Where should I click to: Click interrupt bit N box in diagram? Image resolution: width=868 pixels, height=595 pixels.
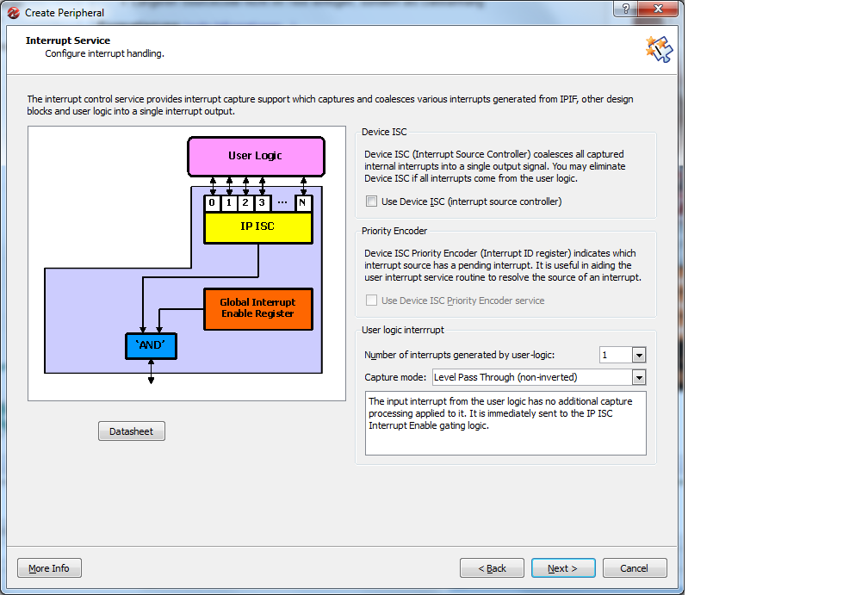tap(302, 202)
